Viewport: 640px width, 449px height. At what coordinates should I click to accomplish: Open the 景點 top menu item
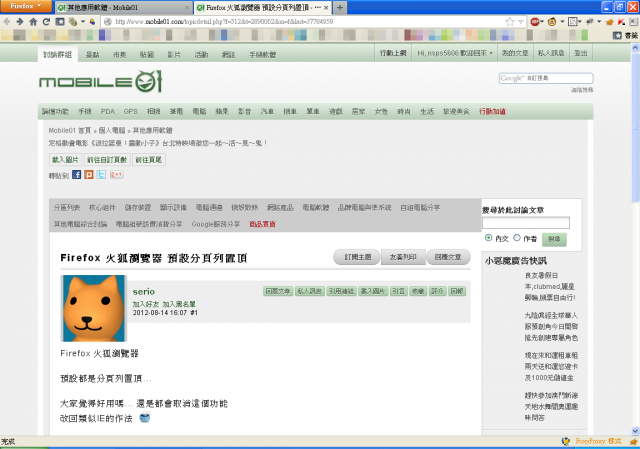pos(93,55)
